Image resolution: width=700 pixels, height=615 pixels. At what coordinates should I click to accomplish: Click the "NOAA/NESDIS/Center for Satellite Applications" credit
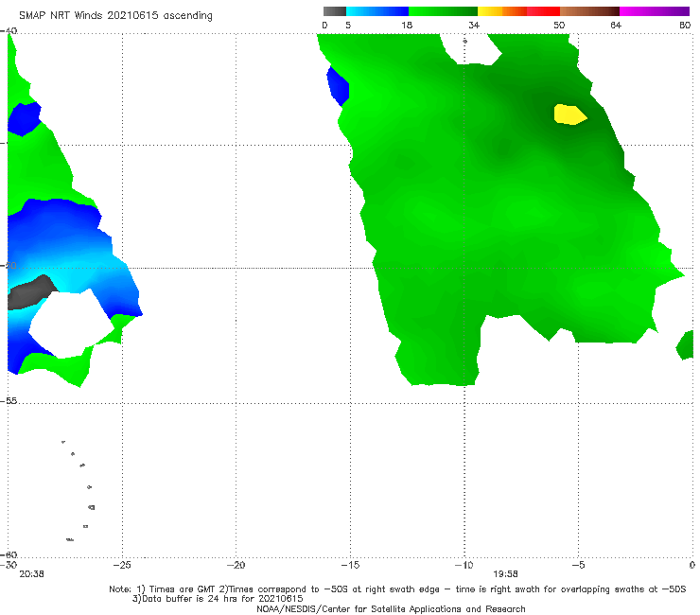391,608
